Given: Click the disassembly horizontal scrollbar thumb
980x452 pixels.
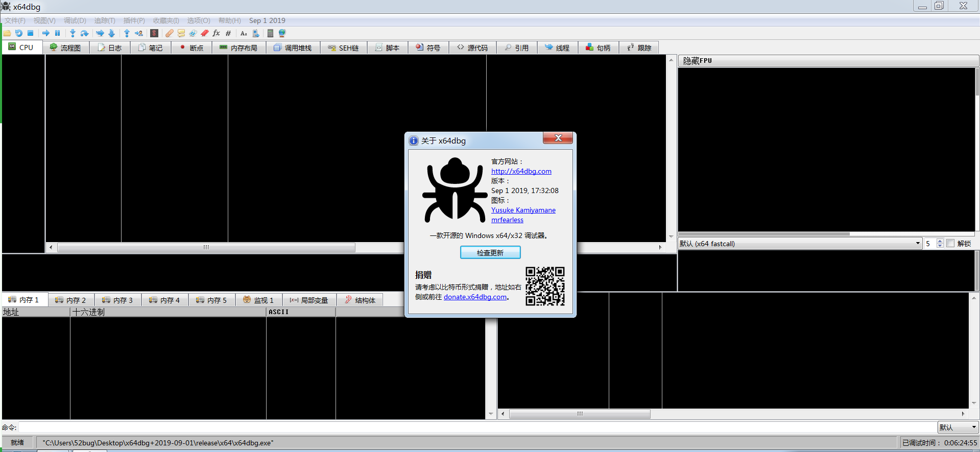Looking at the screenshot, I should (206, 247).
